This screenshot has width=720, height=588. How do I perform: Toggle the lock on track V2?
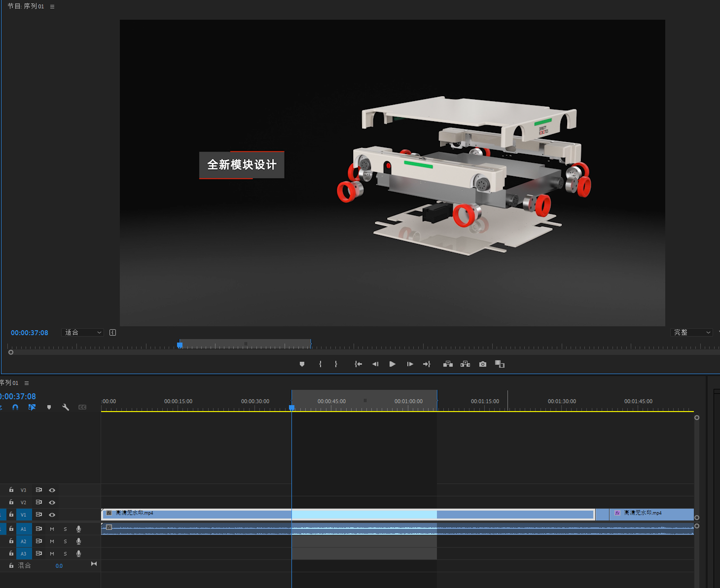pyautogui.click(x=11, y=502)
